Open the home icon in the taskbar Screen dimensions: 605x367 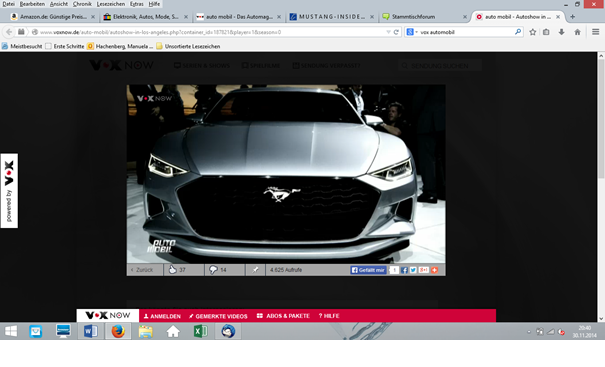(173, 331)
